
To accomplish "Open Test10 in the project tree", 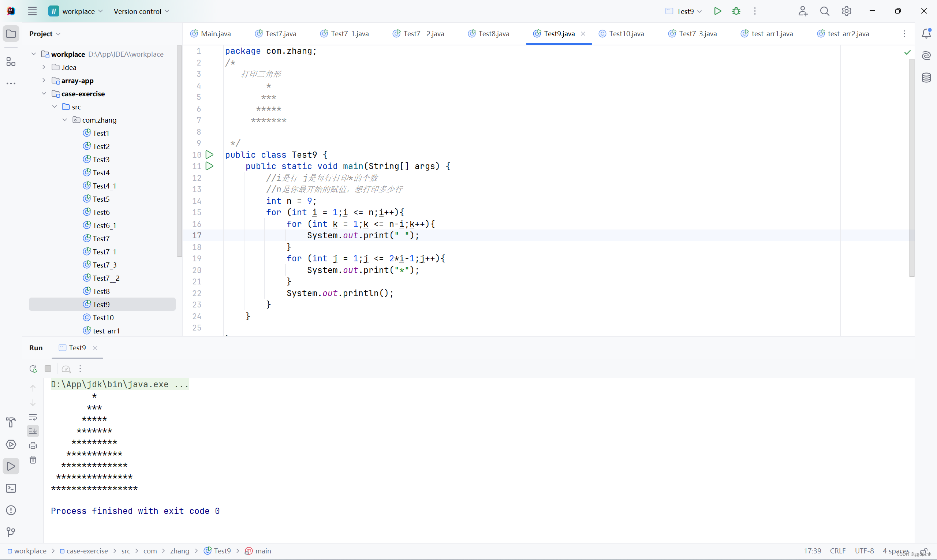I will click(x=103, y=317).
